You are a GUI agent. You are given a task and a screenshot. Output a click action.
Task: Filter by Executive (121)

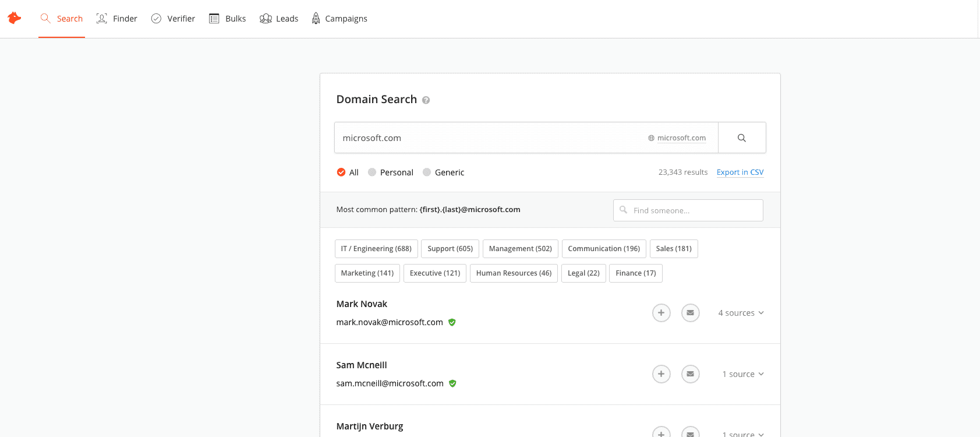pyautogui.click(x=435, y=273)
